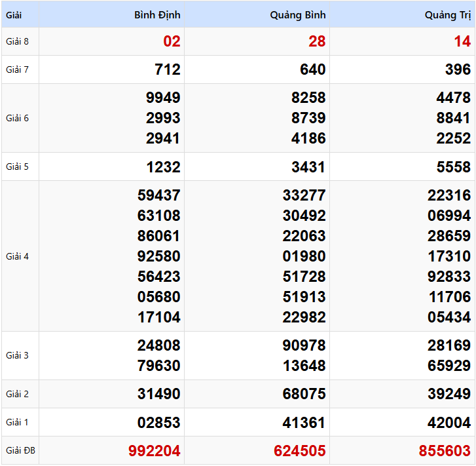This screenshot has height=466, width=476.
Task: Click the Giải 4 number 22982
Action: (x=304, y=317)
